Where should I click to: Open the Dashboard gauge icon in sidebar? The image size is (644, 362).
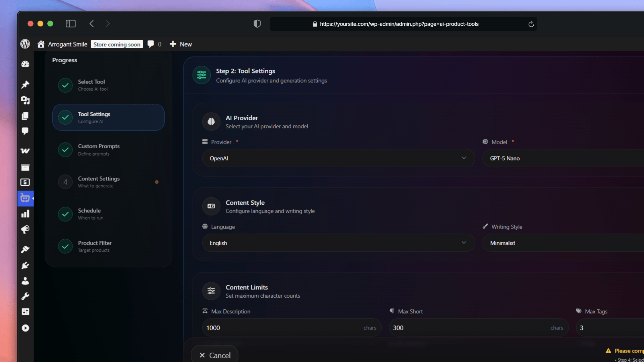pyautogui.click(x=25, y=64)
